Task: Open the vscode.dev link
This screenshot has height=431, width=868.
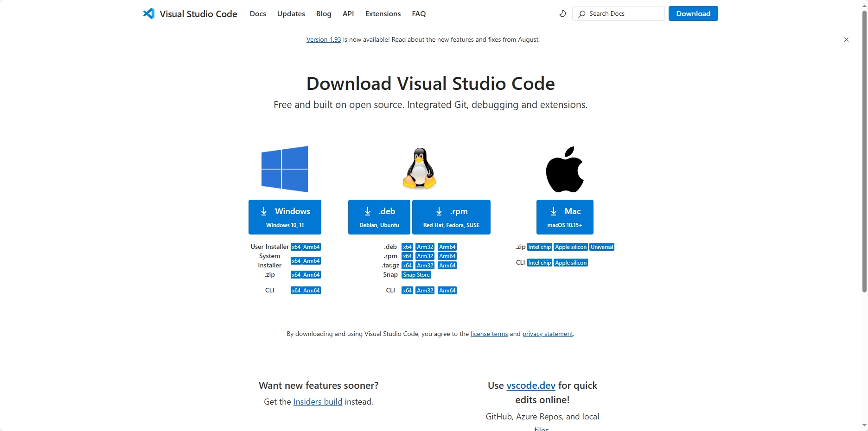Action: pyautogui.click(x=531, y=386)
